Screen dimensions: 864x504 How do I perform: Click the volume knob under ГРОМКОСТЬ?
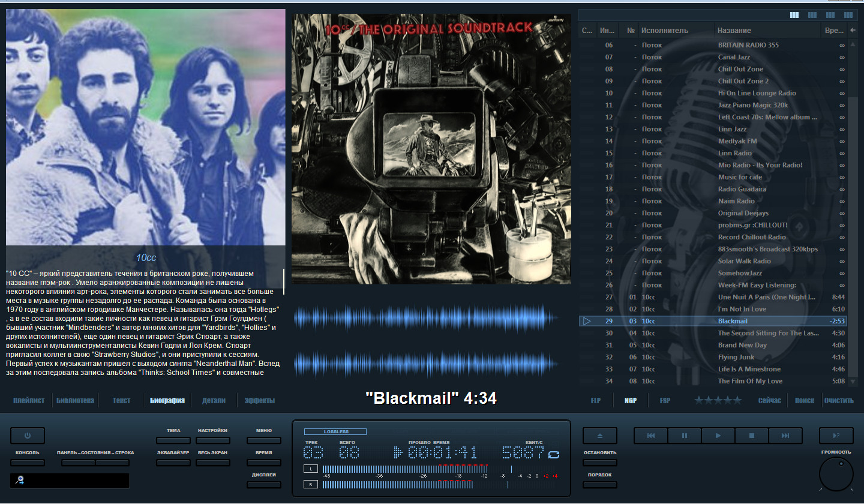pos(836,474)
